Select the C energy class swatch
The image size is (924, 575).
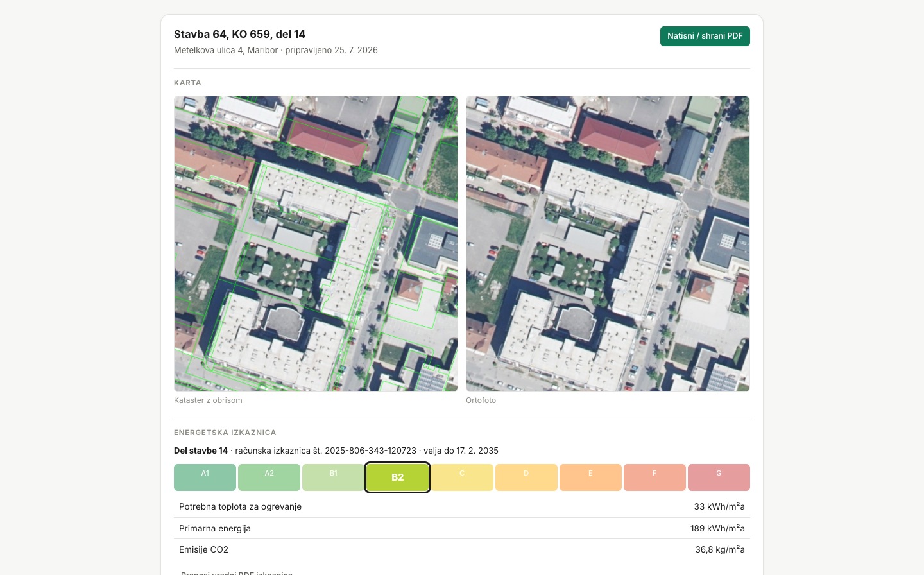click(462, 477)
